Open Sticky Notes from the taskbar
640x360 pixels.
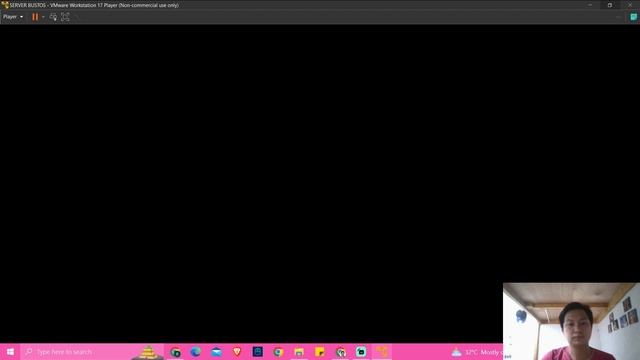click(320, 352)
